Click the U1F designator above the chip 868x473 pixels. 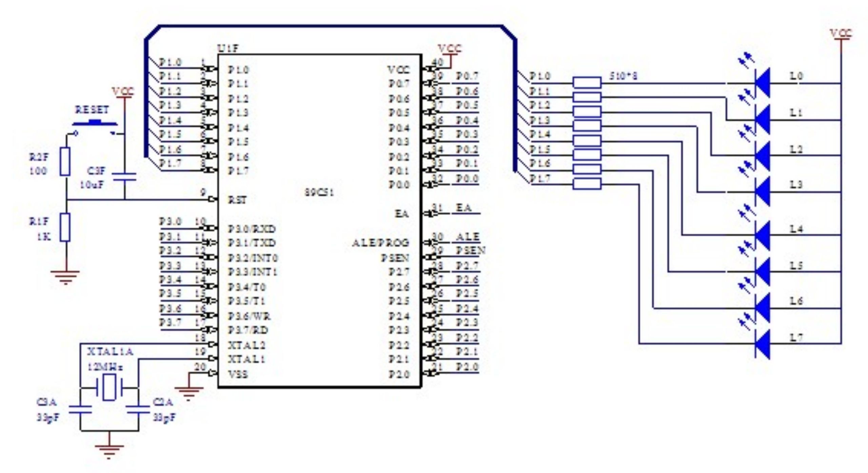click(x=228, y=49)
